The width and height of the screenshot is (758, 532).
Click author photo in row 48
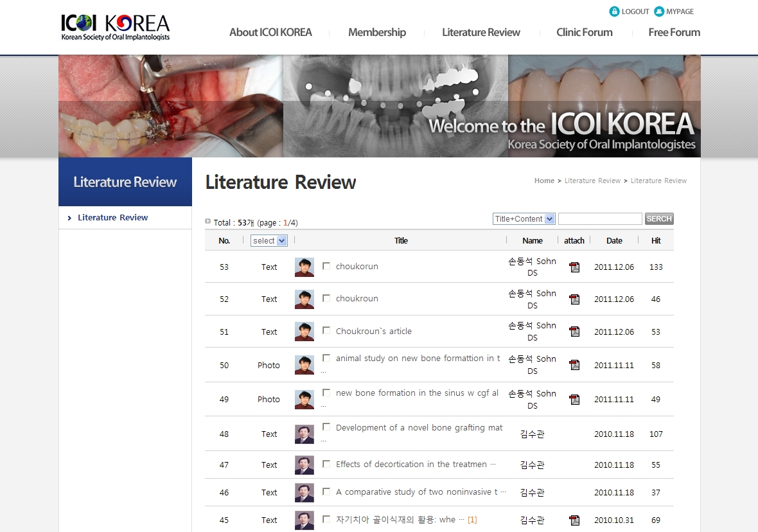(x=304, y=434)
